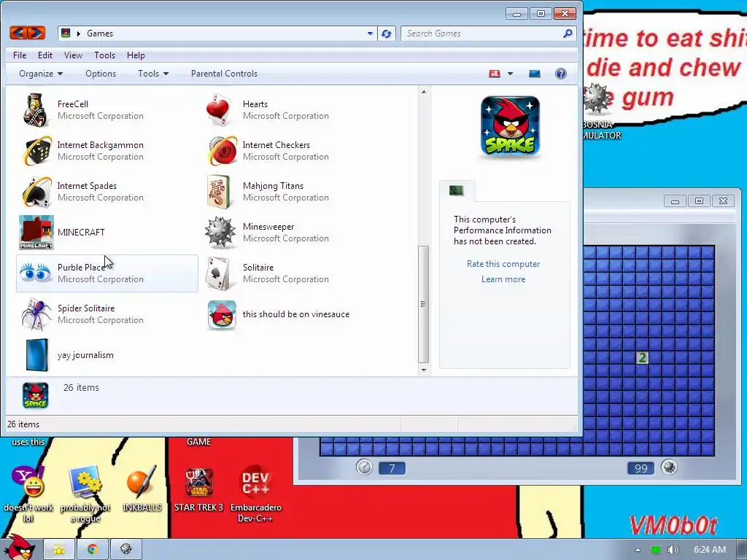Open the Minesweeper taskbar button
The height and width of the screenshot is (560, 747).
coord(125,550)
